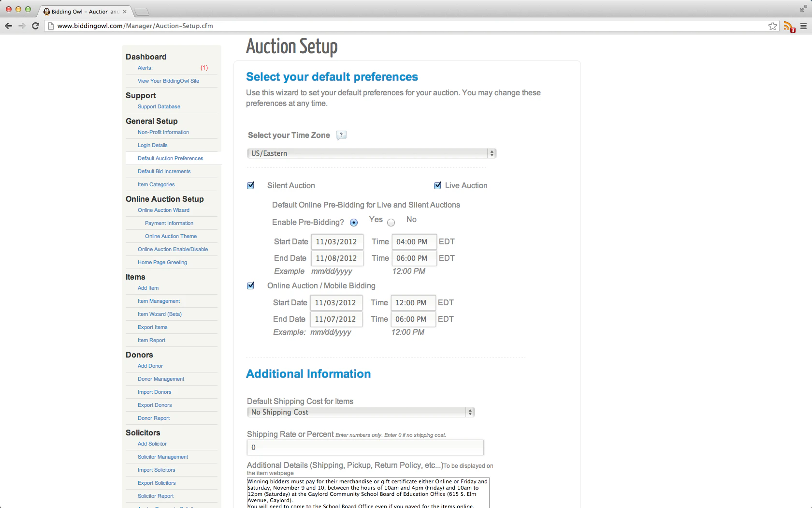Bookmark page with the star icon
Screen dimensions: 812x508
click(772, 26)
